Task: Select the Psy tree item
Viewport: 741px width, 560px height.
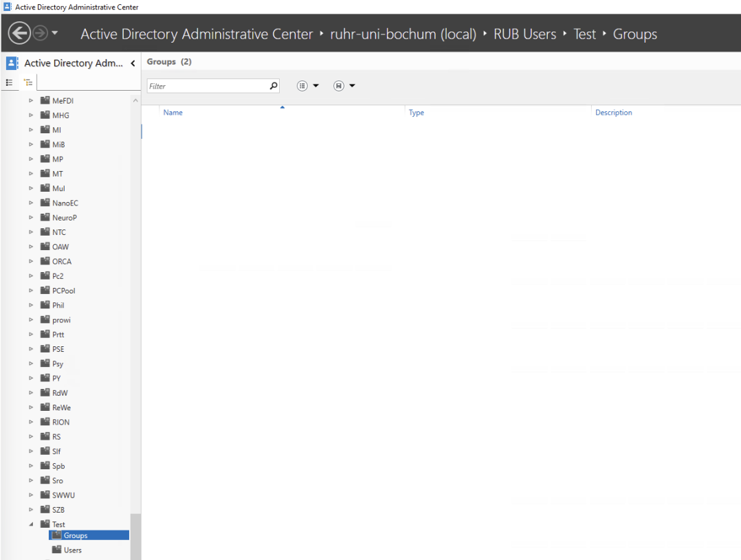Action: coord(58,364)
